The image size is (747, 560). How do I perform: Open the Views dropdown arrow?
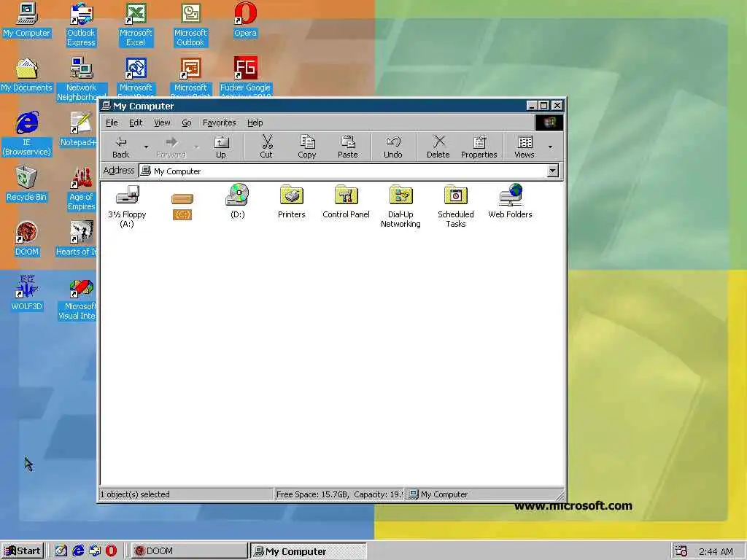point(550,147)
